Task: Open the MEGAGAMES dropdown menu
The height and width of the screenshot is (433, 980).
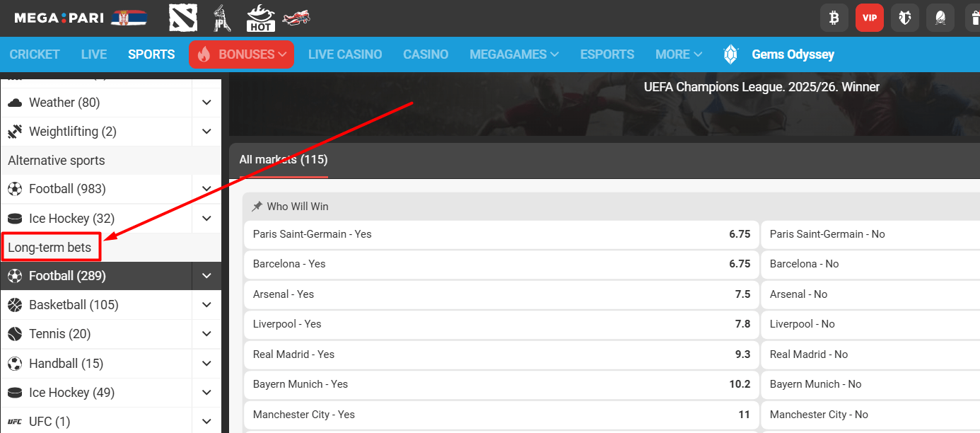Action: coord(514,54)
